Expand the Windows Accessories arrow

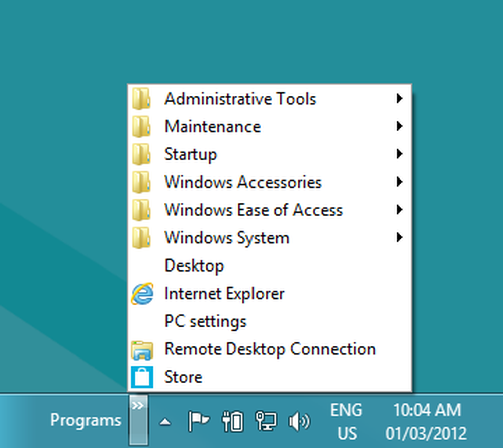point(399,182)
